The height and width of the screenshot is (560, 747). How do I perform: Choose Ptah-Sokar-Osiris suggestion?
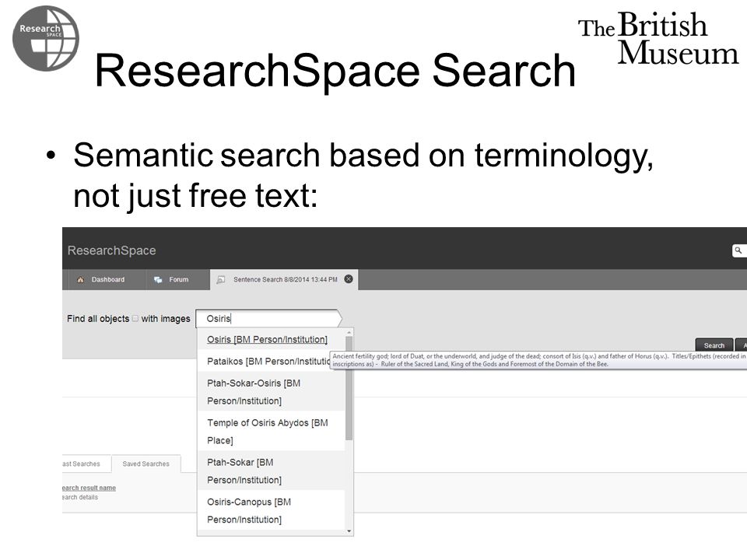[271, 392]
